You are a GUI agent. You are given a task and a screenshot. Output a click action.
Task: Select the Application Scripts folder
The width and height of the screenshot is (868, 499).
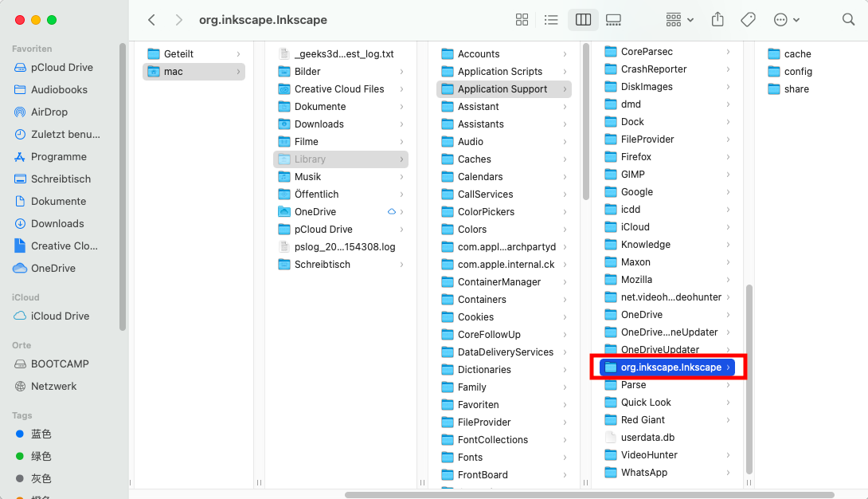click(x=504, y=72)
